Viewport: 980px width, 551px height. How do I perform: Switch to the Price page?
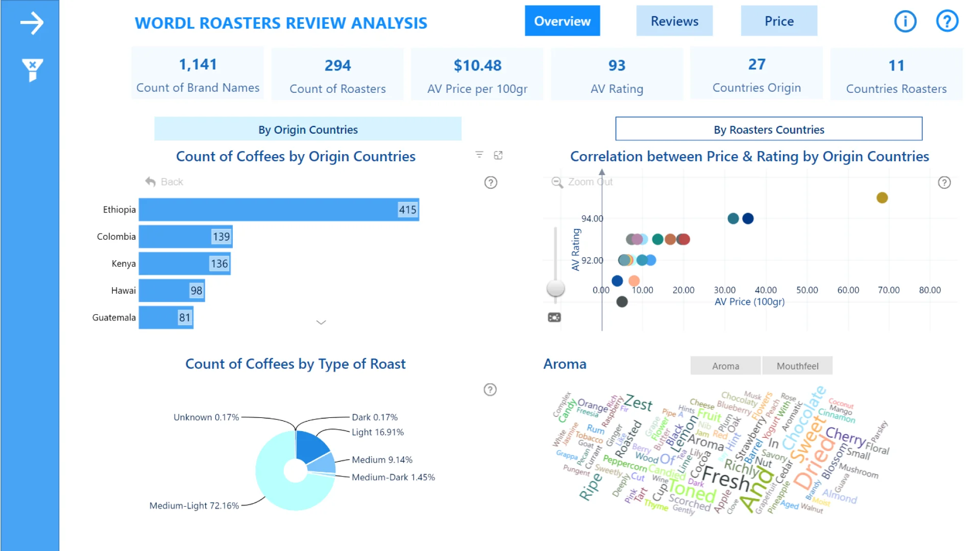pyautogui.click(x=779, y=21)
